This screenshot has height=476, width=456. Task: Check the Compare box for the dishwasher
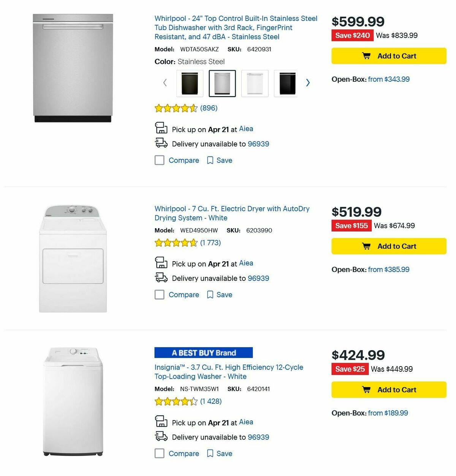[159, 160]
